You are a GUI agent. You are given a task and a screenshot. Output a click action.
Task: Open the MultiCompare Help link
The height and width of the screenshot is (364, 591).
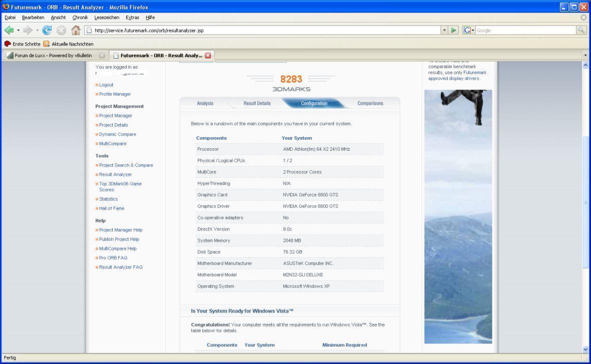[x=118, y=249]
